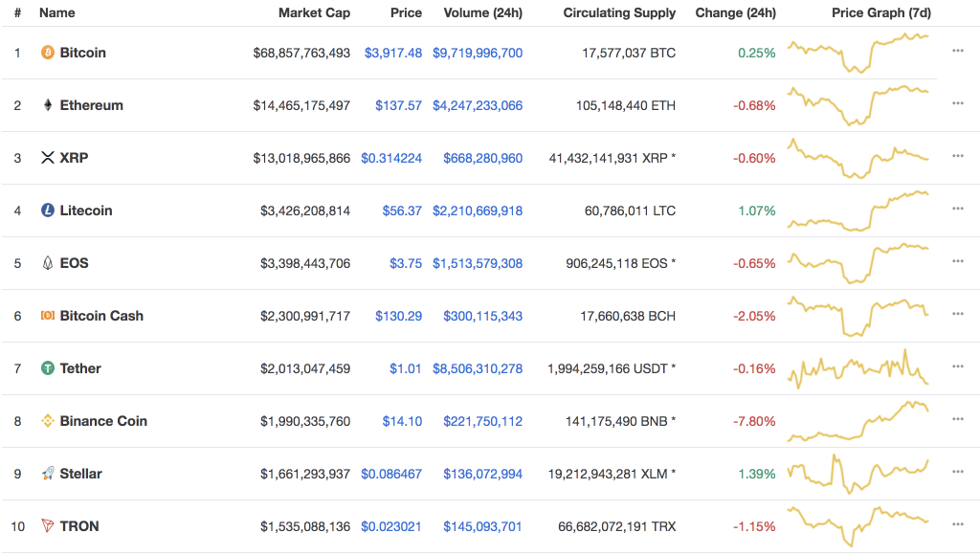Open the Bitcoin name link
Viewport: 980px width, 555px height.
(83, 53)
